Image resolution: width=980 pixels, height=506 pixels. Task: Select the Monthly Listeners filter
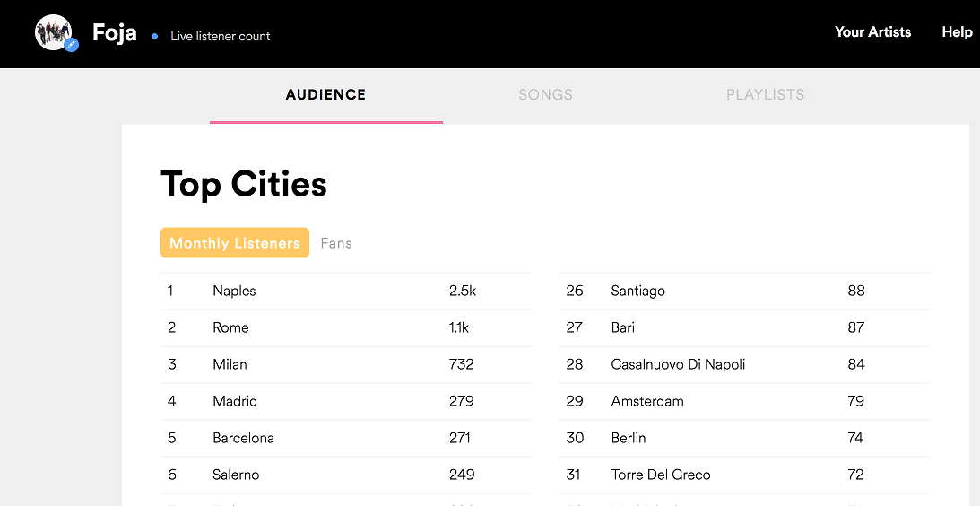coord(235,243)
